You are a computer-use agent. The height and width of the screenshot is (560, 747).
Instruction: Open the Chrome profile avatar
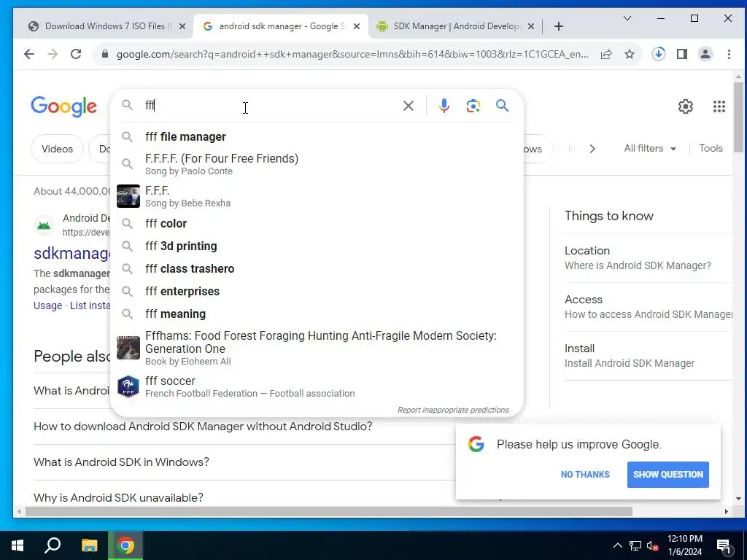(705, 54)
